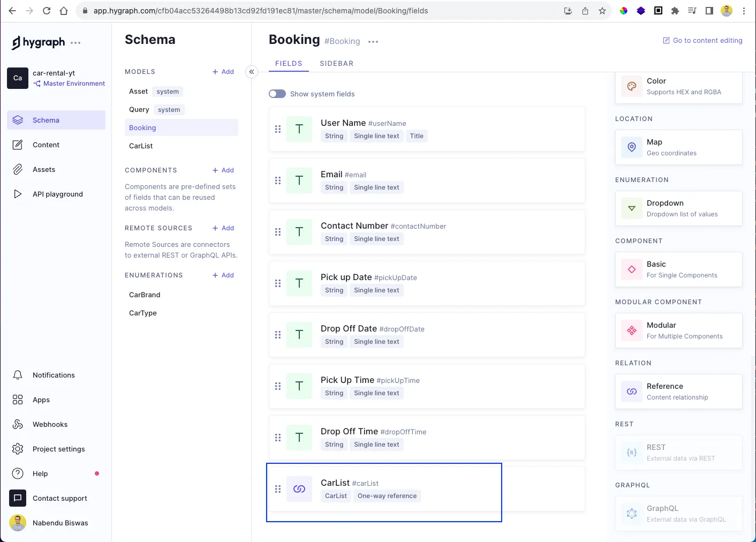Click text icon of Pick up Date field
Viewport: 756px width, 542px height.
299,283
